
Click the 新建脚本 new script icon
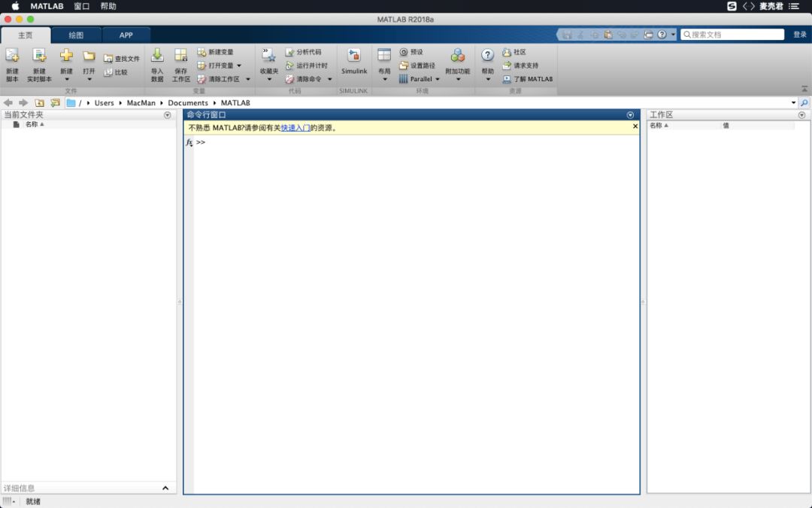point(12,56)
